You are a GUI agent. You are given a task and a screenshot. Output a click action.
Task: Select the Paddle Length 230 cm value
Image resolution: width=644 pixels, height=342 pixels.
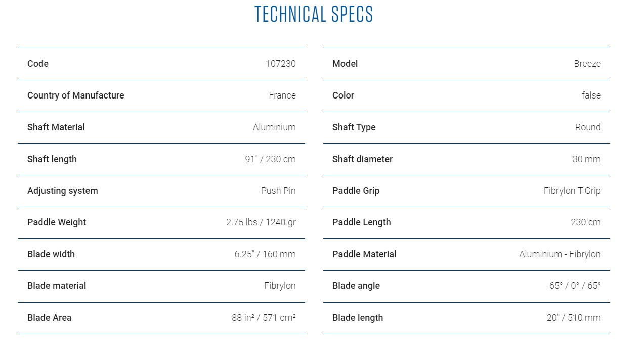click(586, 222)
